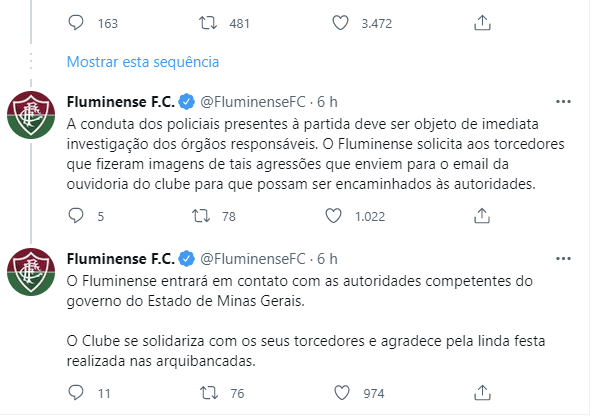Reply to the Minas Gerais tweet
Image resolution: width=610 pixels, height=416 pixels.
pos(76,393)
